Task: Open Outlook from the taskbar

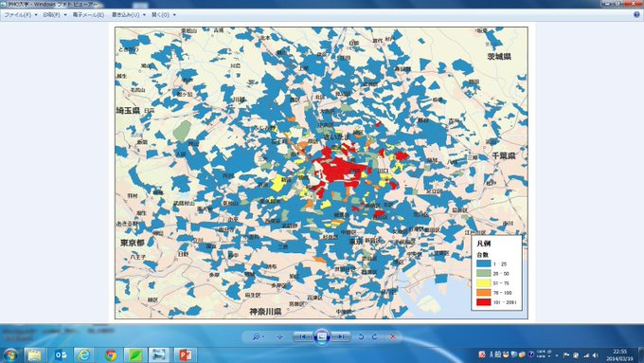Action: pos(61,354)
